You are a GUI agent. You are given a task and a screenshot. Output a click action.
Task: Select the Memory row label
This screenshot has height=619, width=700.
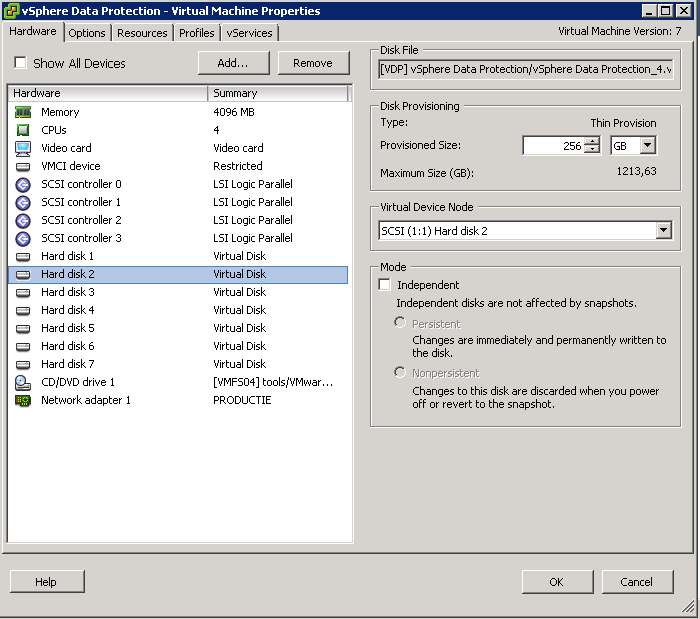[x=60, y=112]
